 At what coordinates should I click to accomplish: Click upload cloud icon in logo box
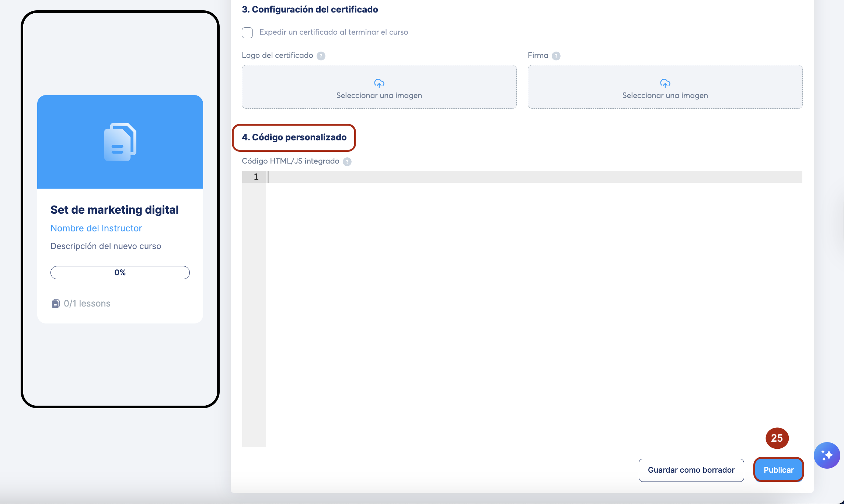point(379,83)
